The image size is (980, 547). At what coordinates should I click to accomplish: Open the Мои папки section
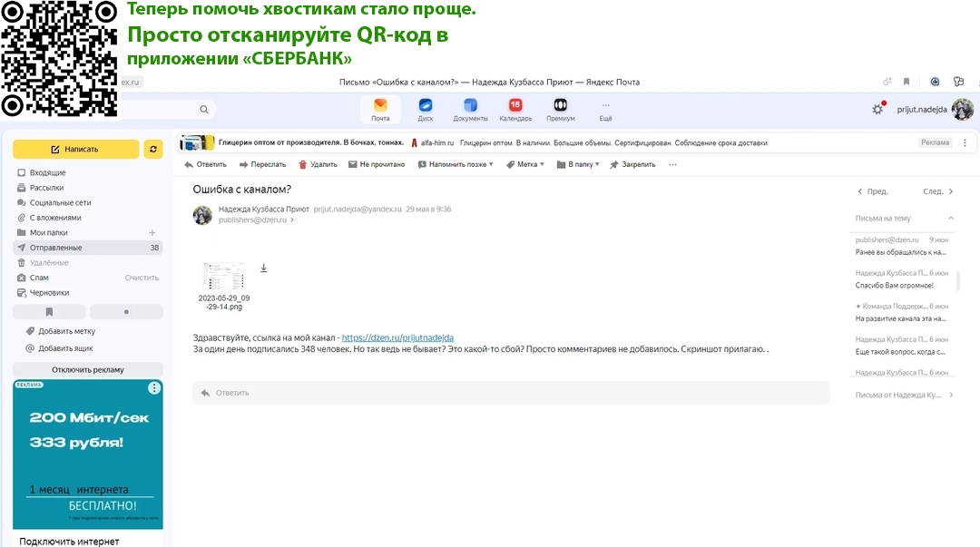(49, 232)
